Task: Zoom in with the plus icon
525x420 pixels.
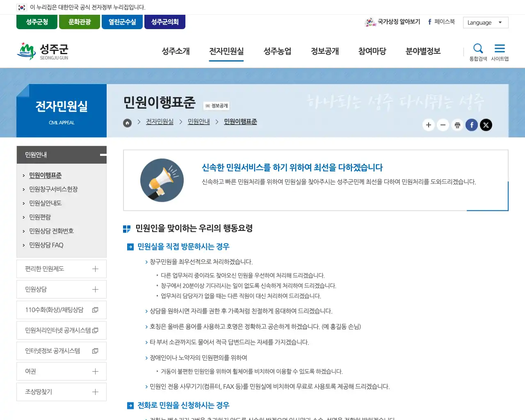Action: pos(429,125)
